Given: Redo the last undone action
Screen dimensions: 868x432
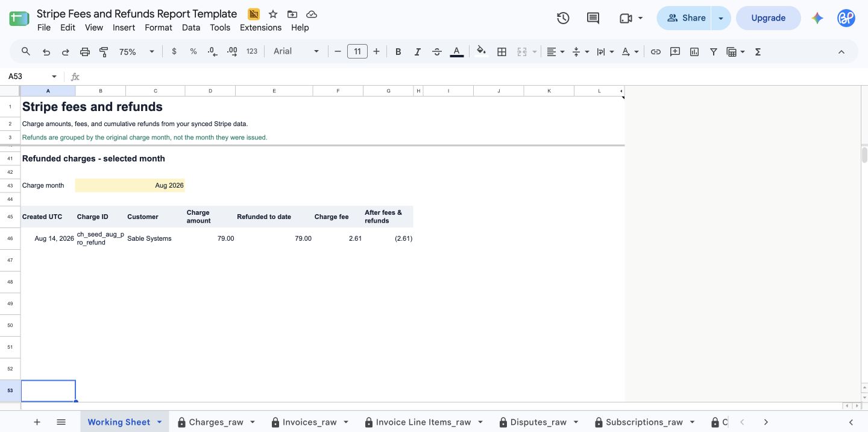Looking at the screenshot, I should click(65, 52).
